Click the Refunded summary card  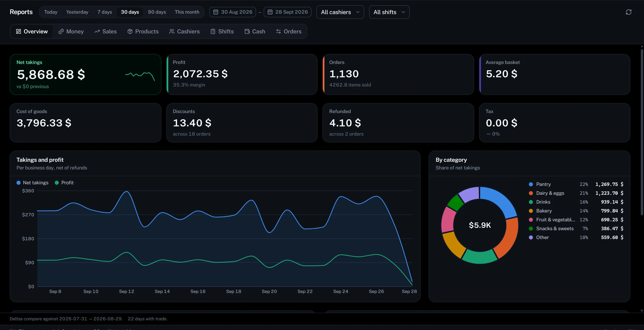pyautogui.click(x=398, y=123)
